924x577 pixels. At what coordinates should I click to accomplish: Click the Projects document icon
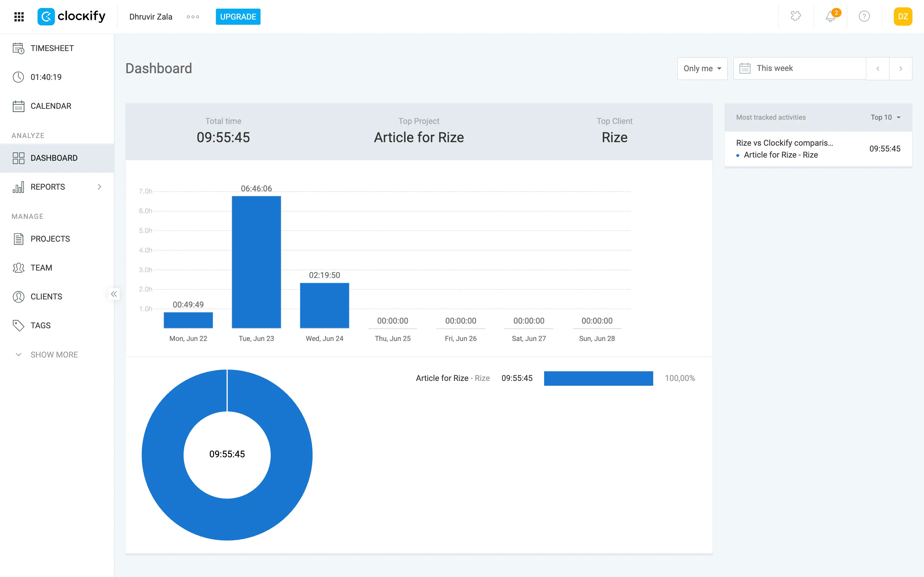18,239
